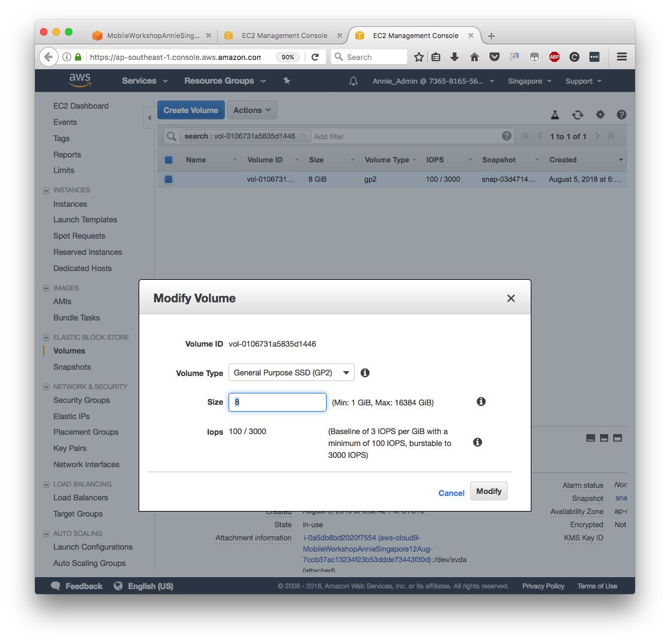Toggle the select-all checkbox in table header
Viewport: 670px width, 644px height.
pyautogui.click(x=169, y=160)
